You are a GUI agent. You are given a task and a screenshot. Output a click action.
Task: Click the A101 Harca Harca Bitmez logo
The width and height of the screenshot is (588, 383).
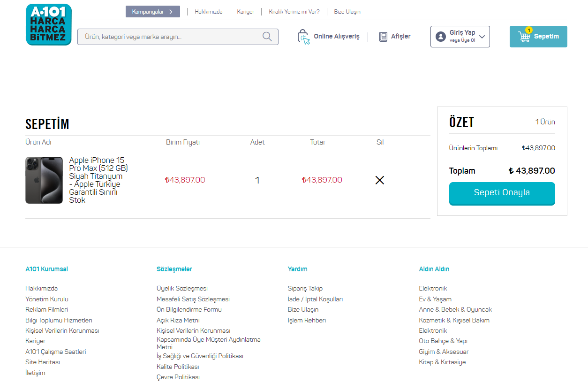(x=49, y=24)
